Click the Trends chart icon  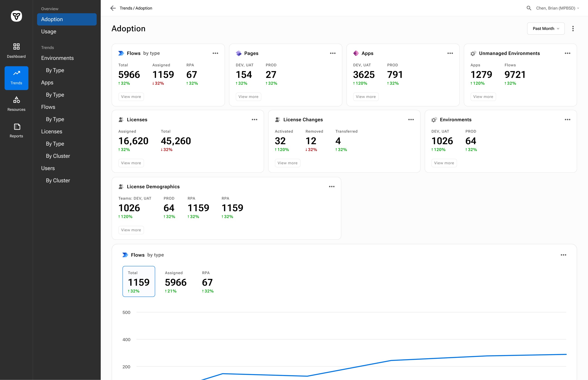click(x=17, y=73)
